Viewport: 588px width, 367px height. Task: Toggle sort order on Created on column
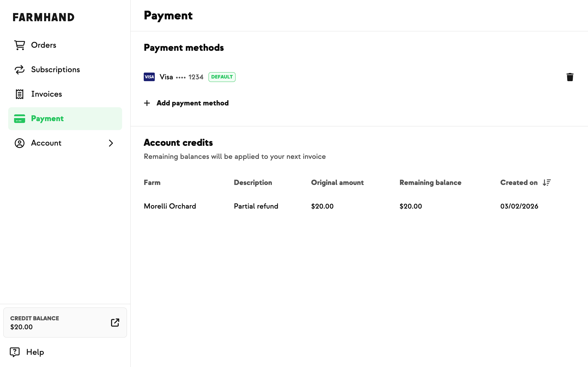pos(547,182)
